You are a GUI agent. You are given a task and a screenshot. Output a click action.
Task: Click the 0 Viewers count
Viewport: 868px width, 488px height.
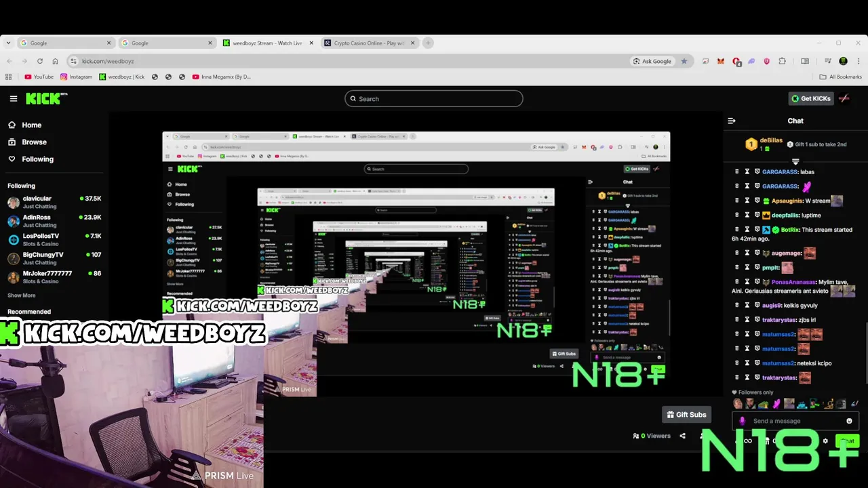pos(652,436)
